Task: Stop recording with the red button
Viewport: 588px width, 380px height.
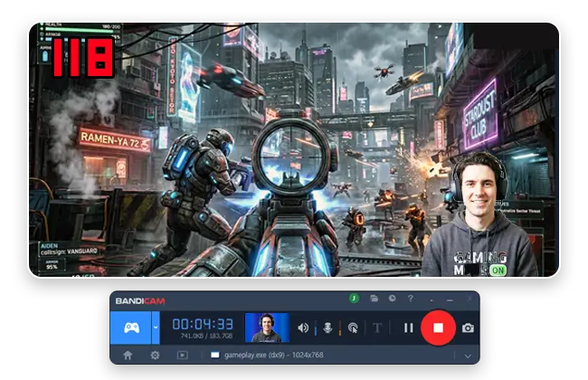Action: point(438,328)
